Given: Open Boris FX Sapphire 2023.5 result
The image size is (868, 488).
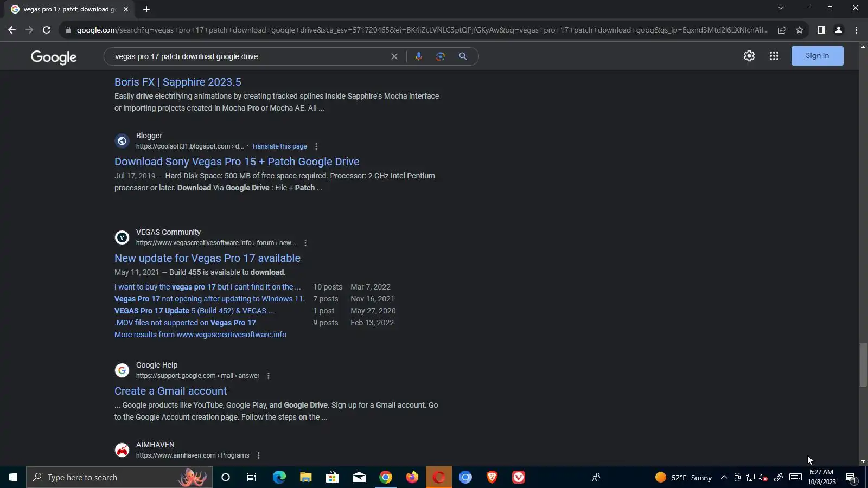Looking at the screenshot, I should [x=178, y=82].
